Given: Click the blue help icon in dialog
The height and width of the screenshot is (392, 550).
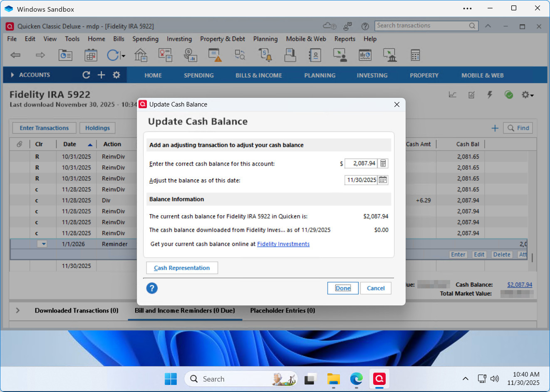Looking at the screenshot, I should tap(152, 288).
